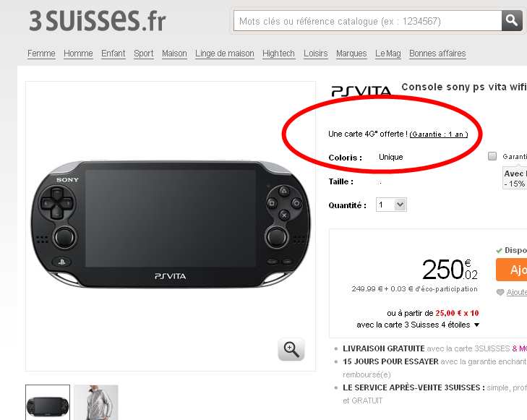527x420 pixels.
Task: Click the main PS Vita product image
Action: point(171,224)
